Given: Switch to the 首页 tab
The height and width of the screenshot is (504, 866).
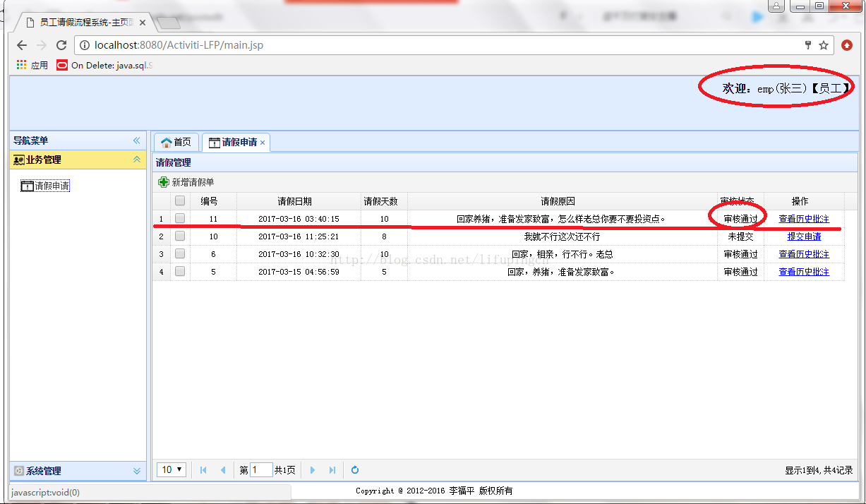Looking at the screenshot, I should [x=176, y=142].
